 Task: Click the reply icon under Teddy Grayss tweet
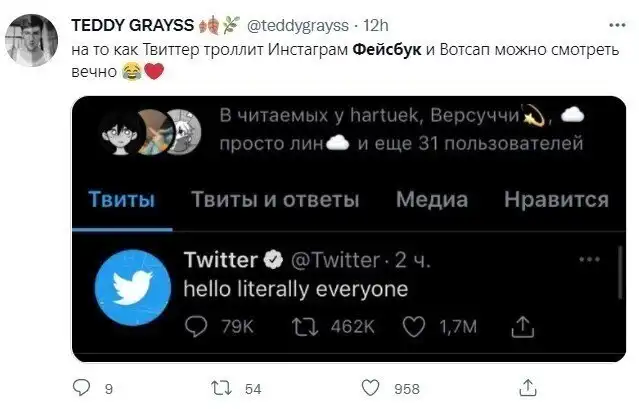click(x=82, y=388)
